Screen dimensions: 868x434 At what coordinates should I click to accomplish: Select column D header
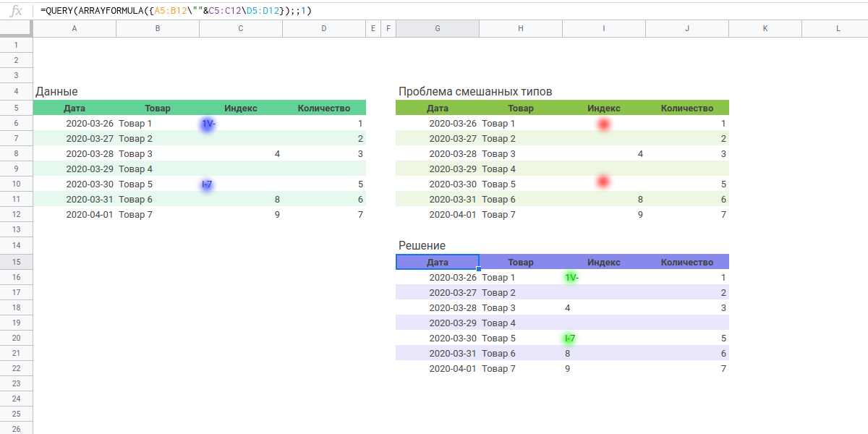click(x=324, y=28)
